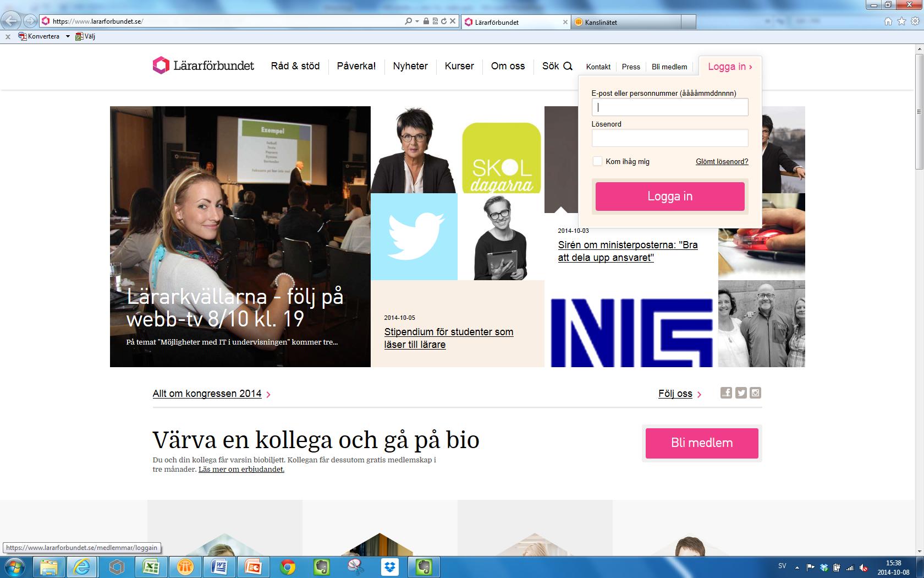The width and height of the screenshot is (924, 578).
Task: Click the pink Logga in button
Action: pos(670,197)
